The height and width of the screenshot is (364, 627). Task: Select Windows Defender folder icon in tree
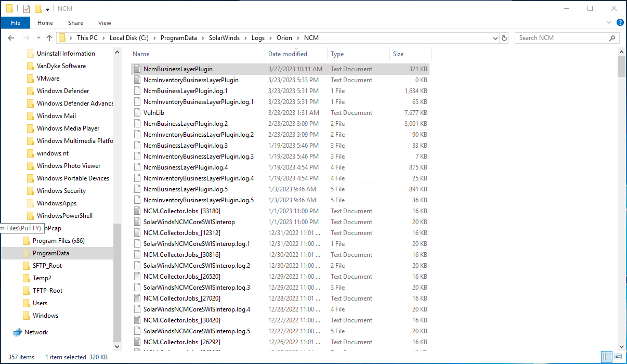[30, 91]
